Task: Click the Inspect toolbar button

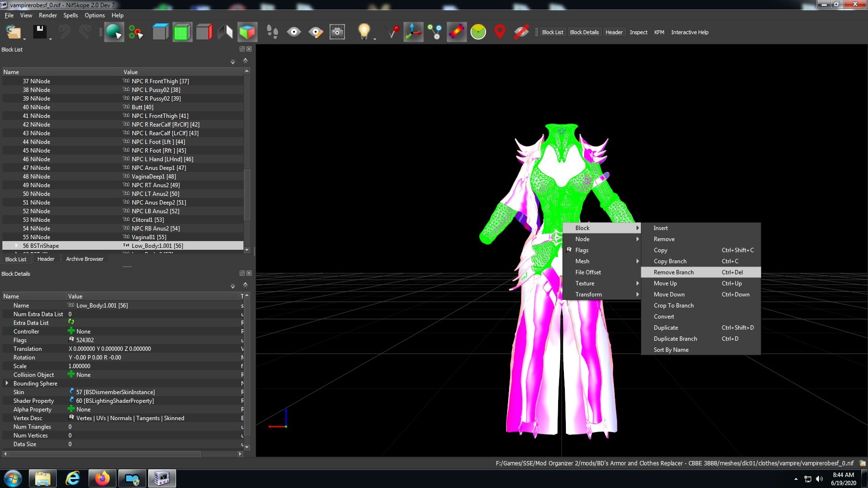Action: (638, 32)
